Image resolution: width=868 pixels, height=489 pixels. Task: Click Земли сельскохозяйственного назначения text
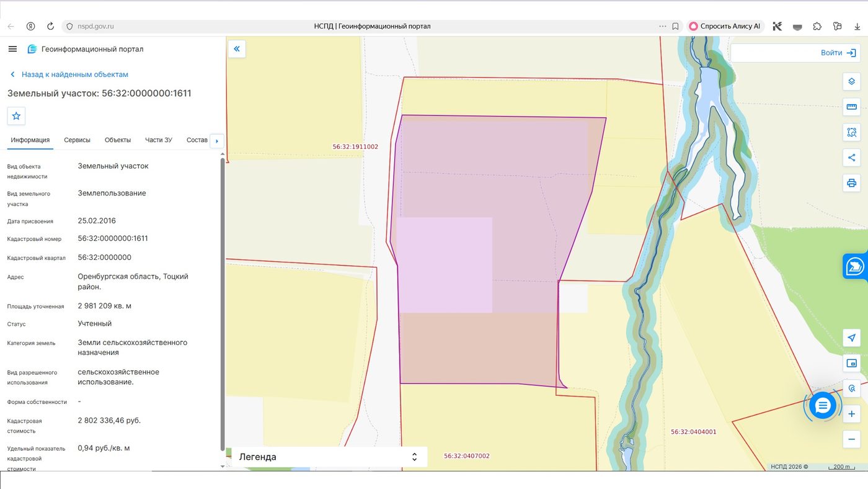click(x=132, y=348)
